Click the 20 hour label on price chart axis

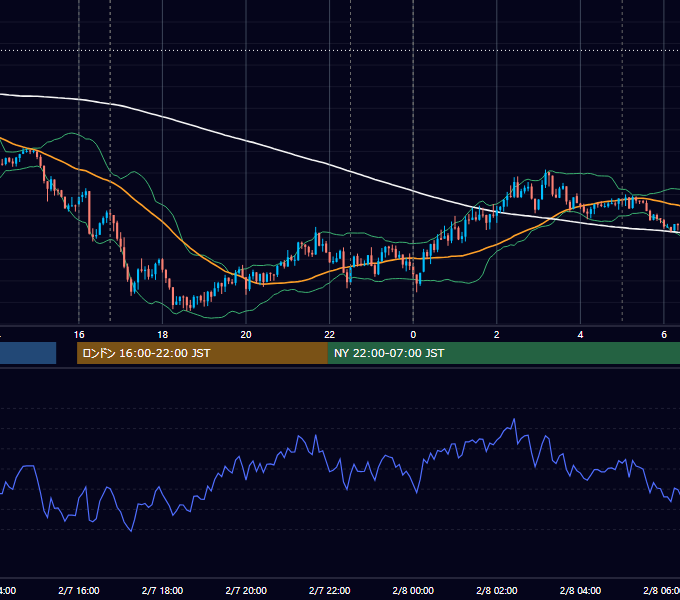click(246, 335)
